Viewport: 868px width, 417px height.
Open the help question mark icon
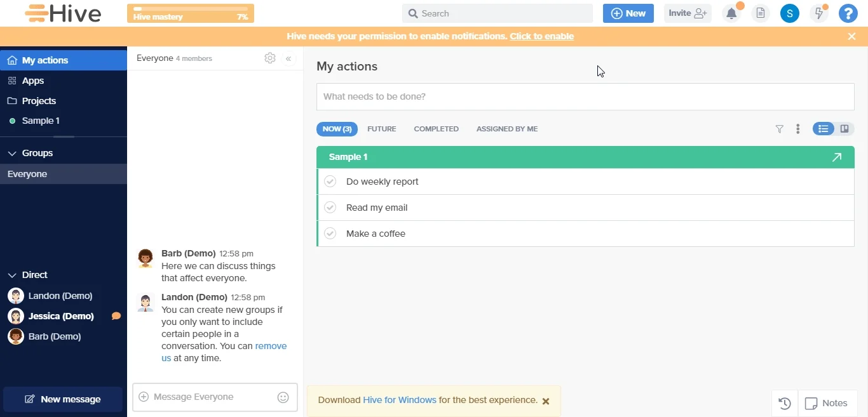point(848,13)
